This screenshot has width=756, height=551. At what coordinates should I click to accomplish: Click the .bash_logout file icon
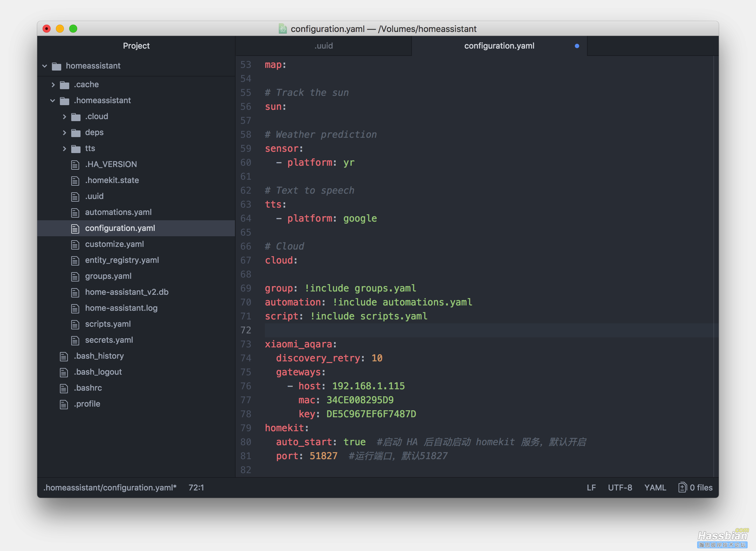[64, 373]
